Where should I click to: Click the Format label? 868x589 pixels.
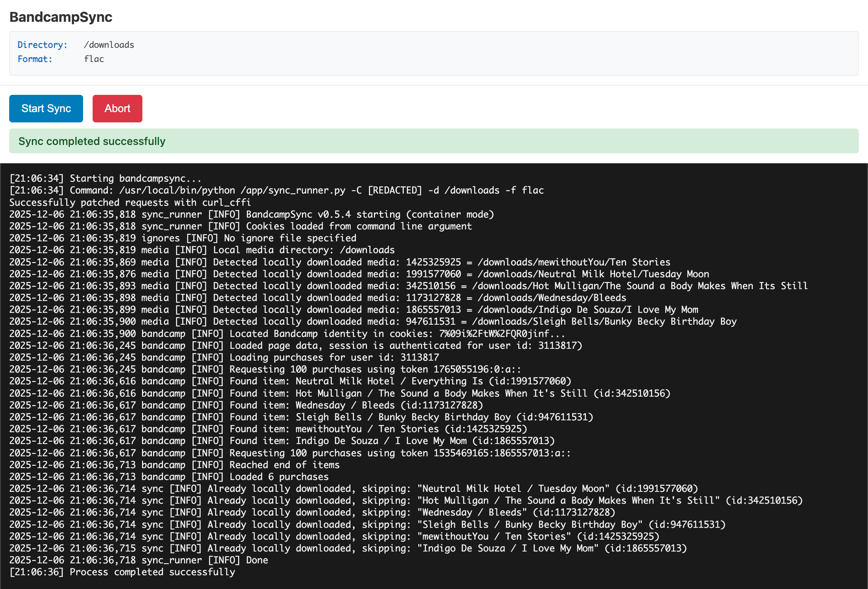(x=35, y=59)
